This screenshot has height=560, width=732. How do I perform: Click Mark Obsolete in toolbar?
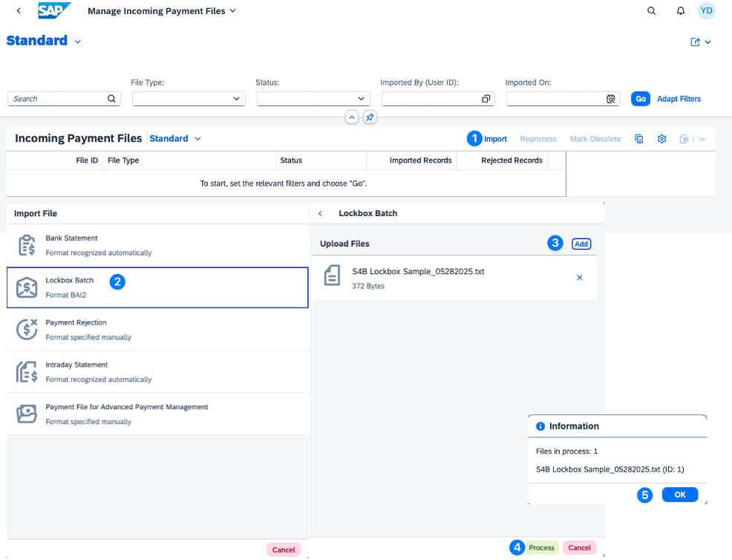pos(595,139)
